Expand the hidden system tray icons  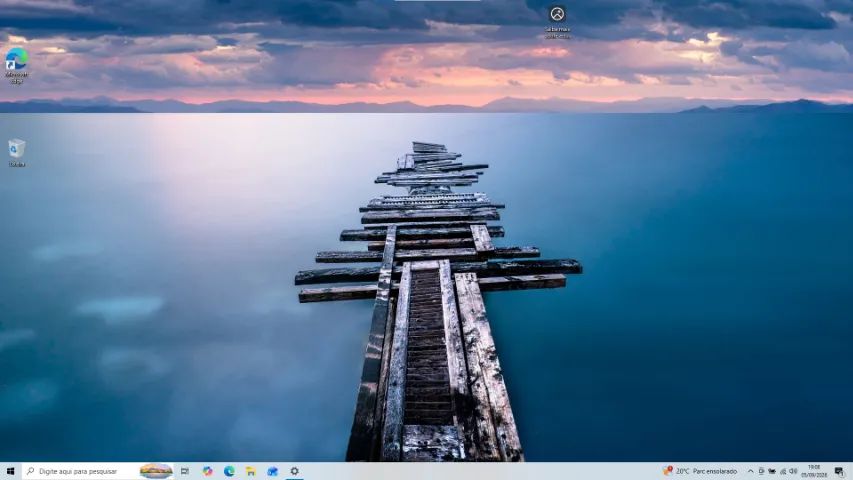click(750, 471)
